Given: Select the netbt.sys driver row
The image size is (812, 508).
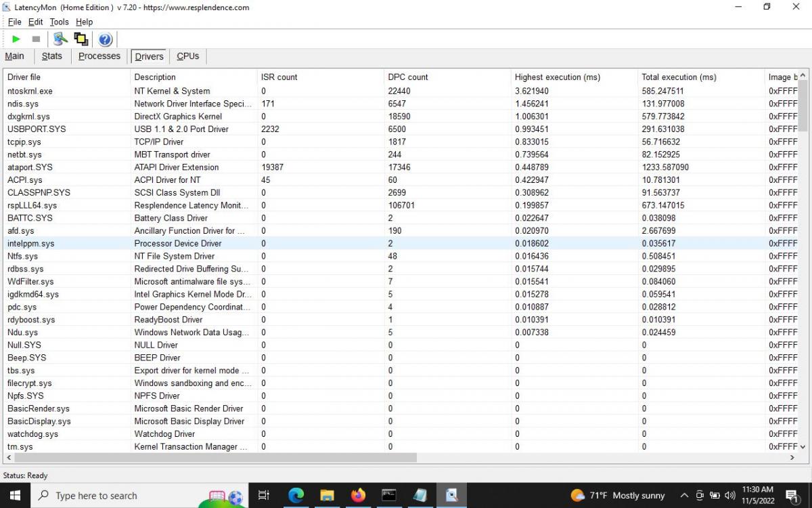Looking at the screenshot, I should coord(401,154).
